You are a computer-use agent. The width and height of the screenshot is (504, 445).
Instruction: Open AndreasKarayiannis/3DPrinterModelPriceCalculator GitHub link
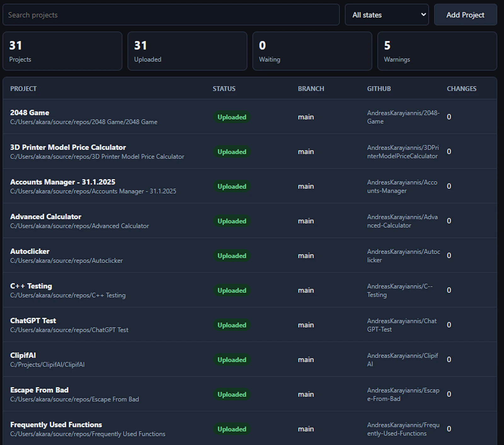coord(403,152)
